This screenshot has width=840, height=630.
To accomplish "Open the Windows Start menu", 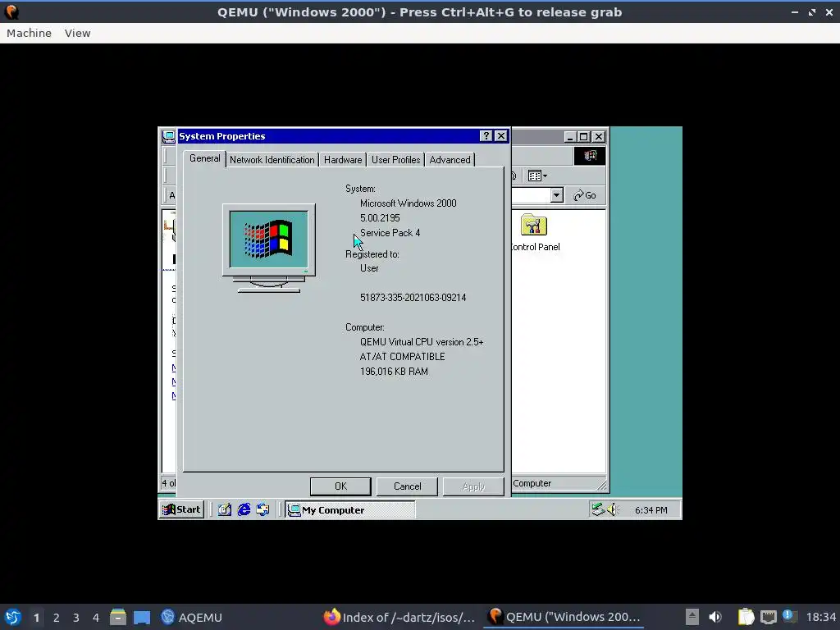I will (181, 509).
